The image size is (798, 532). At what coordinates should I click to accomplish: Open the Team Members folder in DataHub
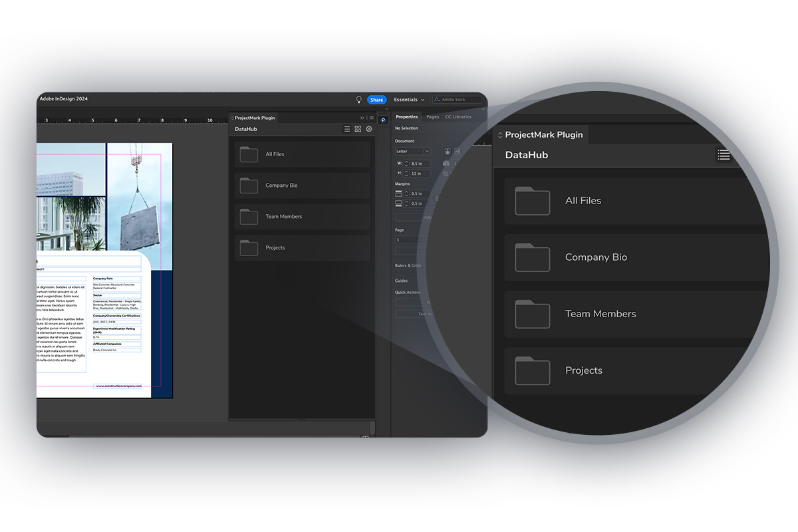pos(301,216)
